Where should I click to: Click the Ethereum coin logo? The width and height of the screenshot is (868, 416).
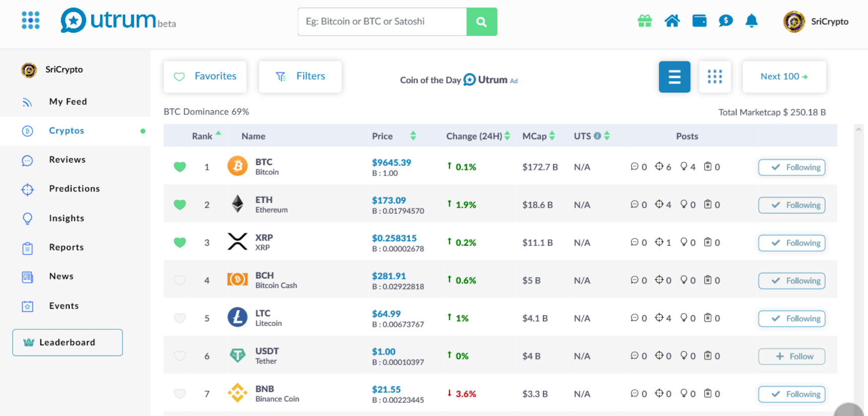(237, 204)
